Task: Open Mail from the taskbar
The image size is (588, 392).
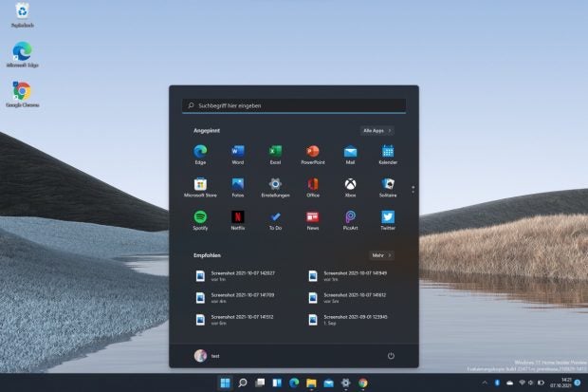Action: click(328, 383)
